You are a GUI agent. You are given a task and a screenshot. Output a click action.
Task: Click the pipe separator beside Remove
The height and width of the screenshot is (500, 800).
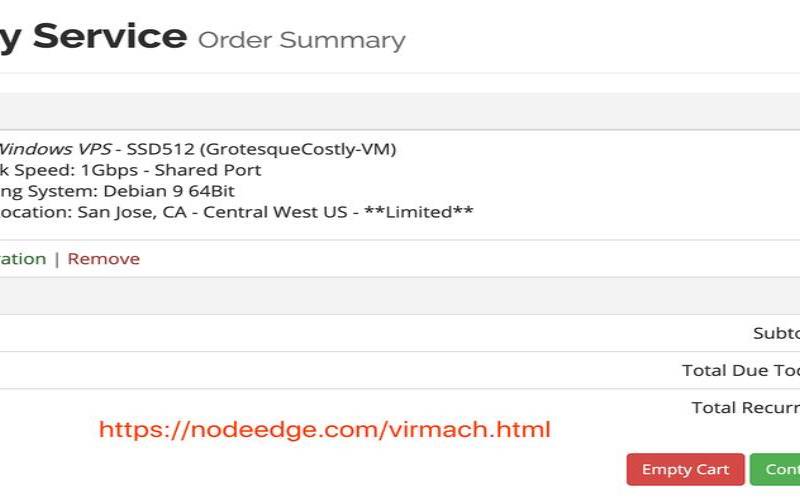tap(57, 259)
